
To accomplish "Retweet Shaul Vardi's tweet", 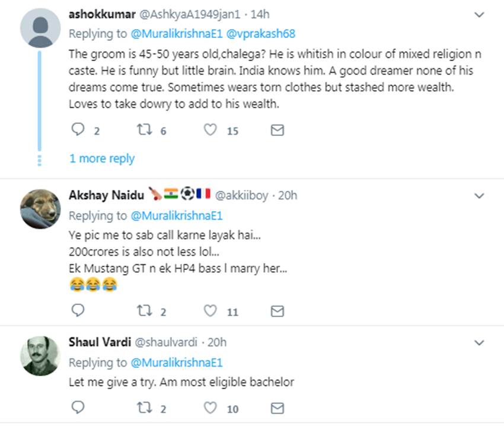I will point(145,408).
